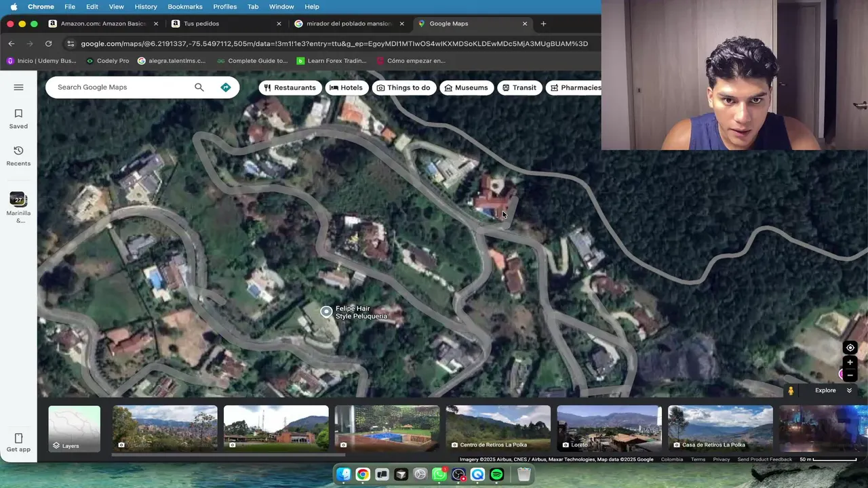The height and width of the screenshot is (488, 868).
Task: Open the Profiles menu
Action: click(224, 7)
